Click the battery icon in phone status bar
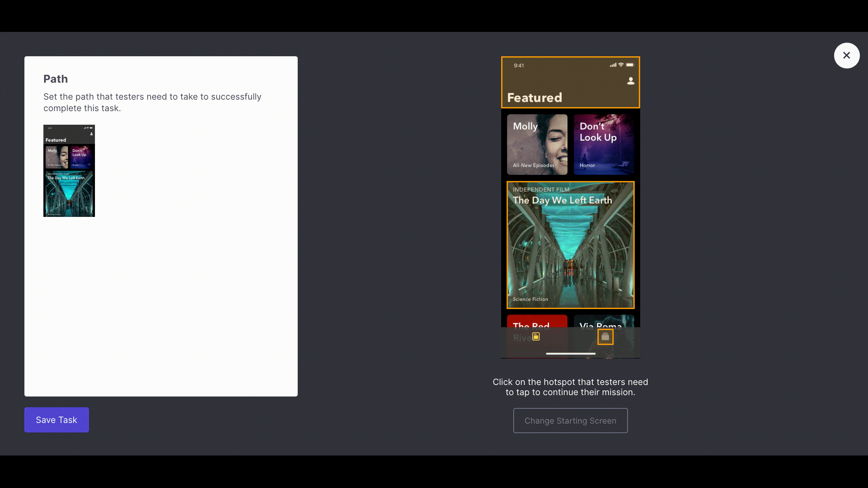Viewport: 868px width, 488px height. point(630,65)
